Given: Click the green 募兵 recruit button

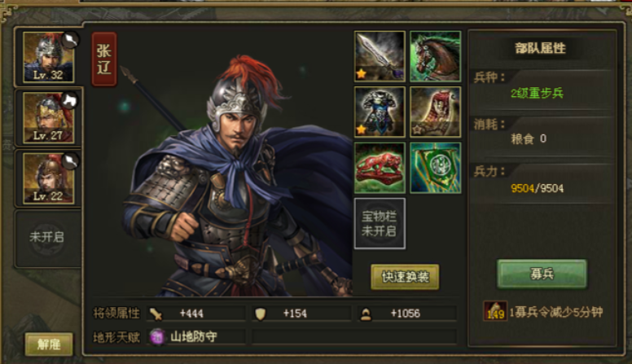Looking at the screenshot, I should point(542,274).
